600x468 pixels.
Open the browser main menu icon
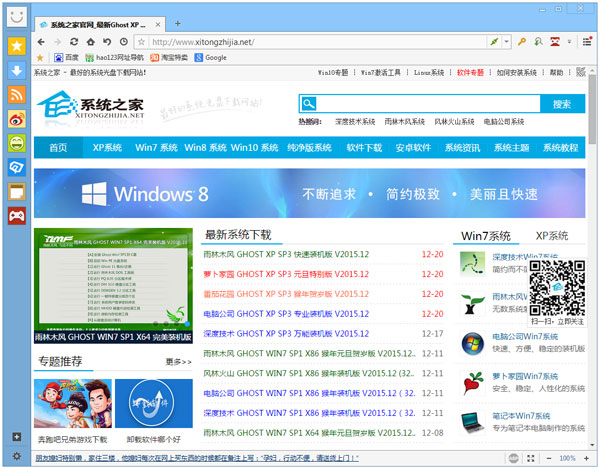click(x=587, y=42)
